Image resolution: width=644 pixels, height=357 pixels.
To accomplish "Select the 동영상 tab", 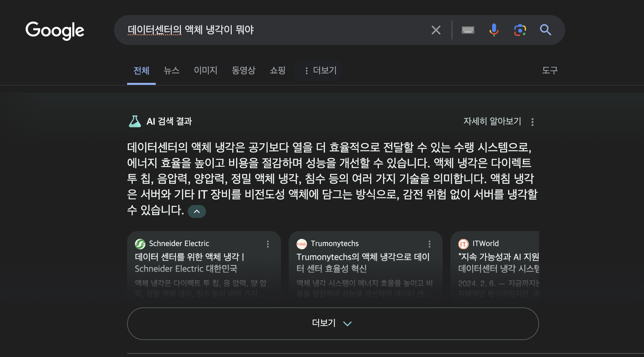I will tap(243, 70).
